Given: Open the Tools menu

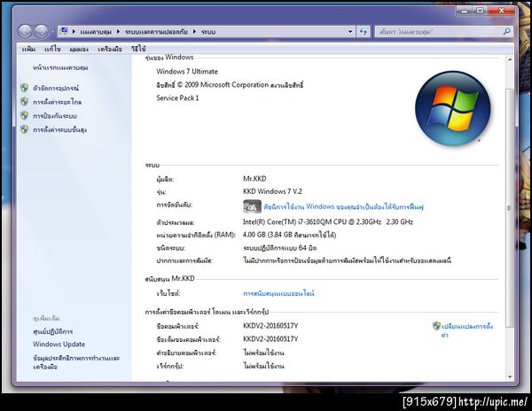Looking at the screenshot, I should [x=110, y=50].
